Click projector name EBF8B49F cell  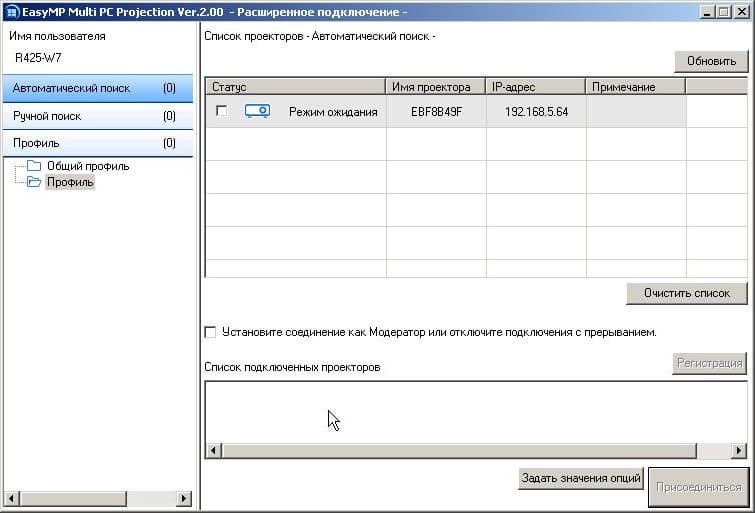click(436, 112)
